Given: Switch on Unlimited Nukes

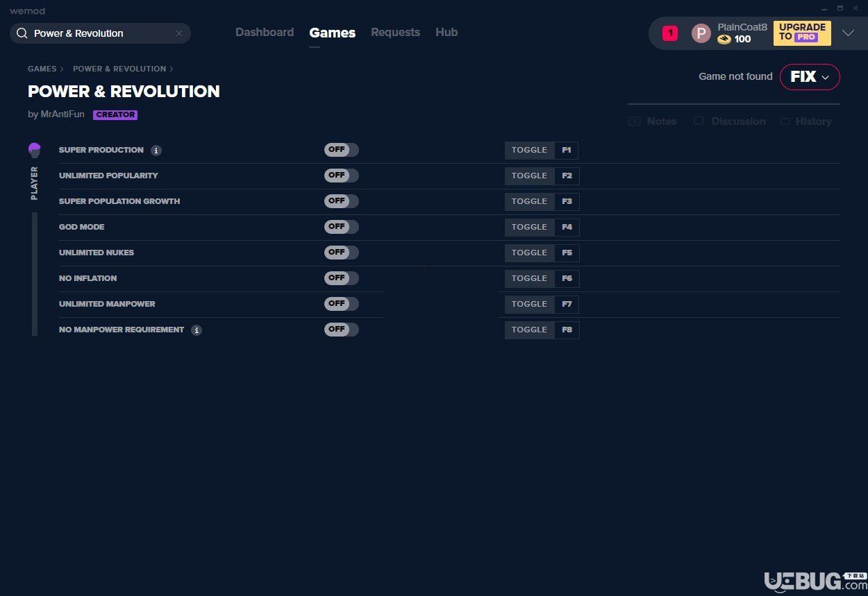Looking at the screenshot, I should click(x=342, y=253).
